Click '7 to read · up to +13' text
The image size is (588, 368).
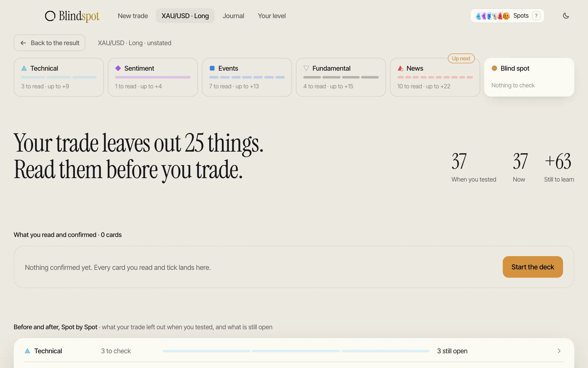click(234, 86)
